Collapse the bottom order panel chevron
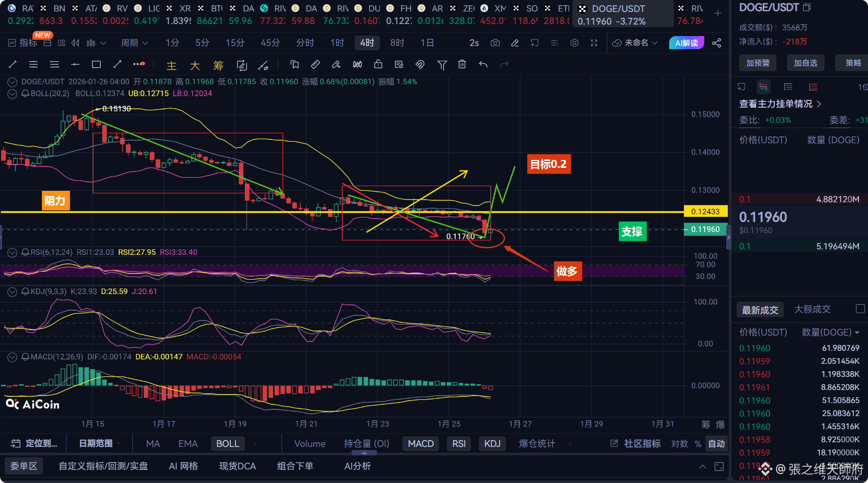 (703, 466)
